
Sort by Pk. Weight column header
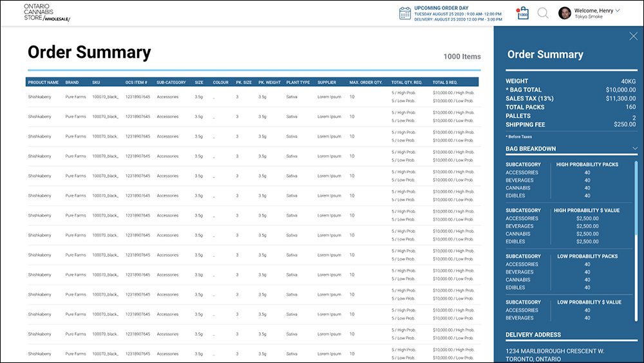[269, 82]
